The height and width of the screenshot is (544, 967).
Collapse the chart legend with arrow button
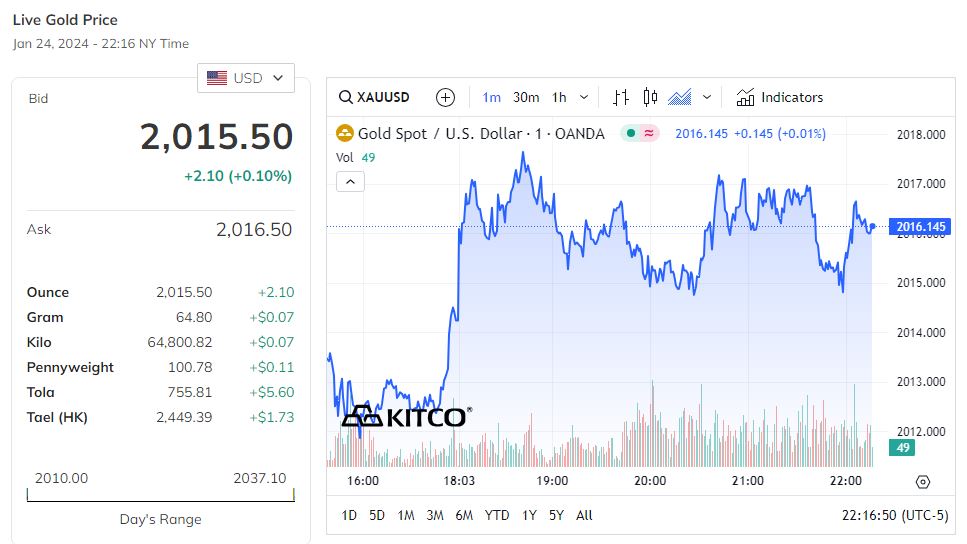350,181
